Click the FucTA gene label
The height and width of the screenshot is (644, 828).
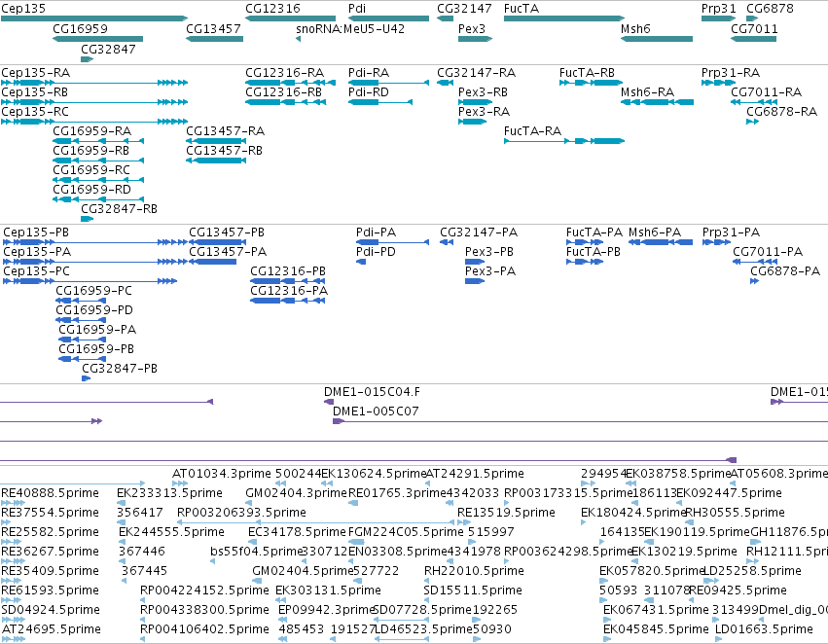(x=522, y=9)
